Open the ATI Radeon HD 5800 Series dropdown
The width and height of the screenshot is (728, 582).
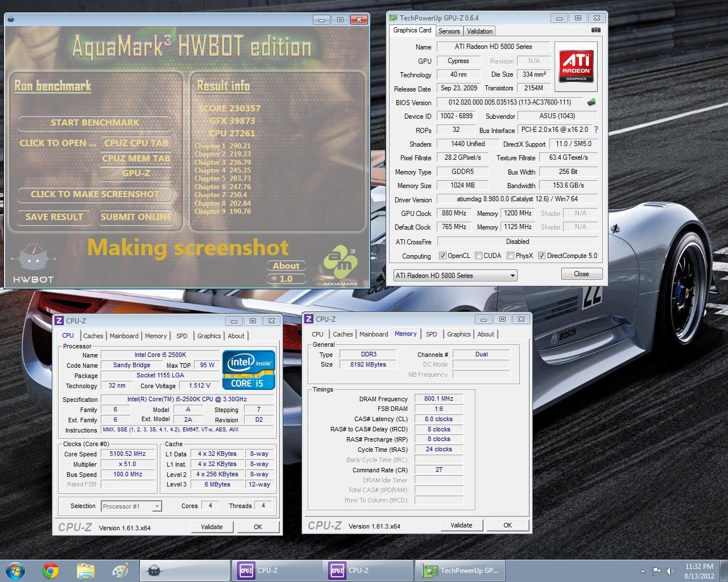[455, 276]
